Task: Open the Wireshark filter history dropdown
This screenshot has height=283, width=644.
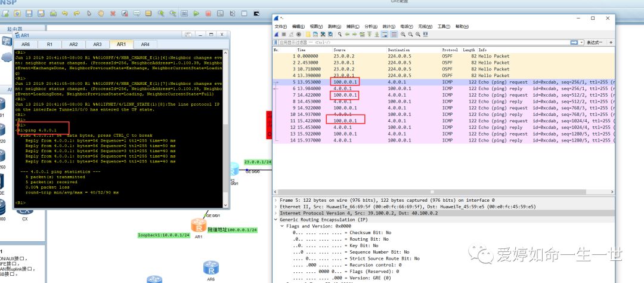Action: click(x=581, y=42)
